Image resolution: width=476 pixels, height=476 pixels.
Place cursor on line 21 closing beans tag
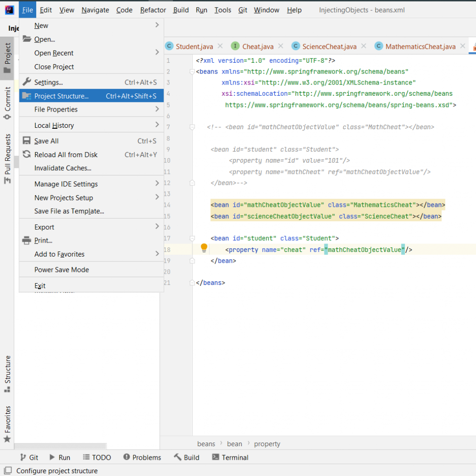point(211,283)
